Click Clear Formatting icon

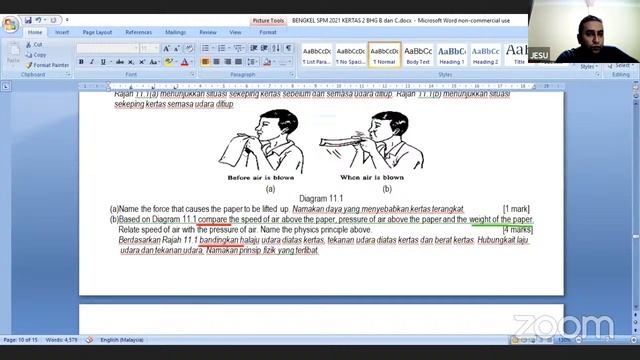coord(189,49)
